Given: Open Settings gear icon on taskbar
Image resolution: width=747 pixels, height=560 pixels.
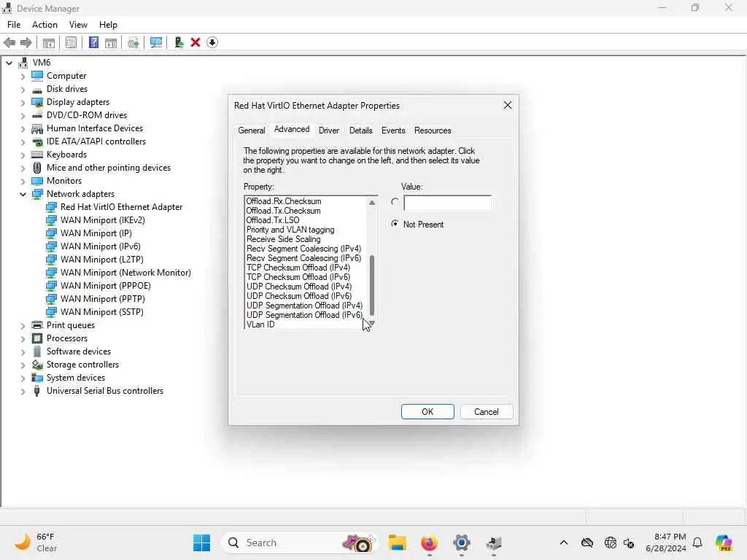Looking at the screenshot, I should pos(462,542).
